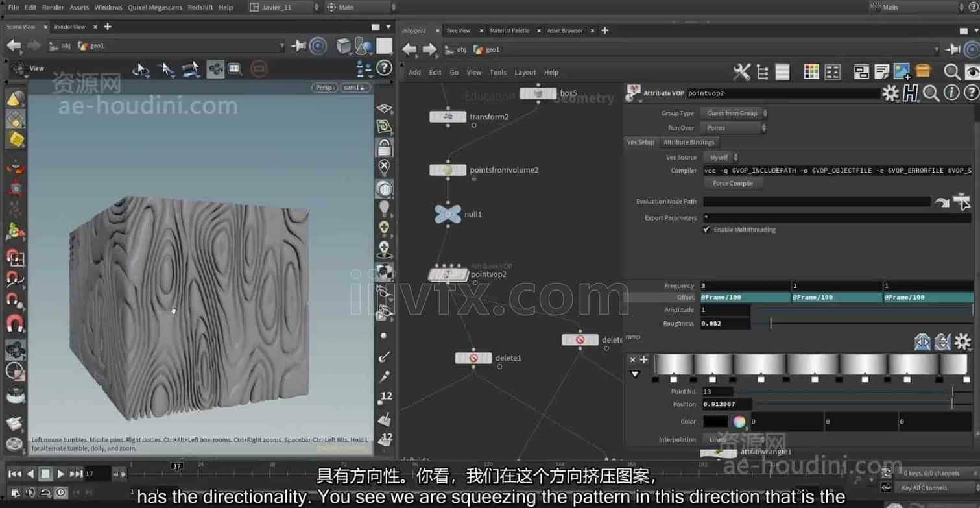The height and width of the screenshot is (508, 980).
Task: Open the Group Type dropdown
Action: click(x=734, y=114)
